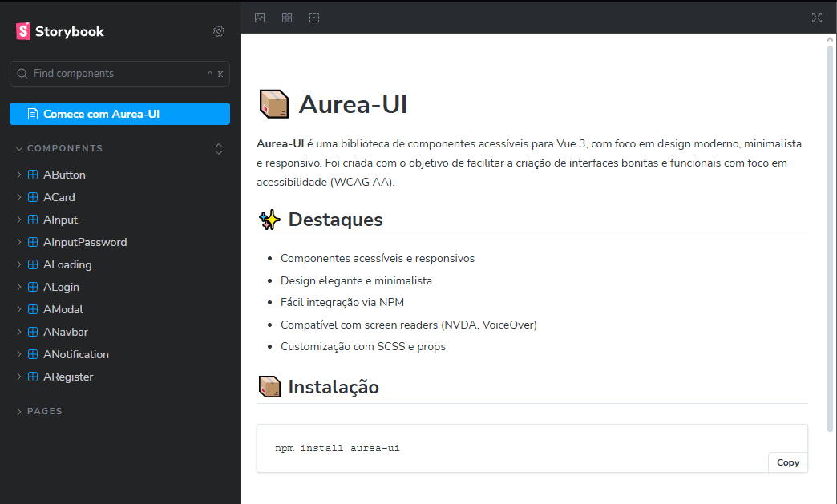This screenshot has width=837, height=504.
Task: Collapse the COMPONENTS section
Action: (x=59, y=148)
